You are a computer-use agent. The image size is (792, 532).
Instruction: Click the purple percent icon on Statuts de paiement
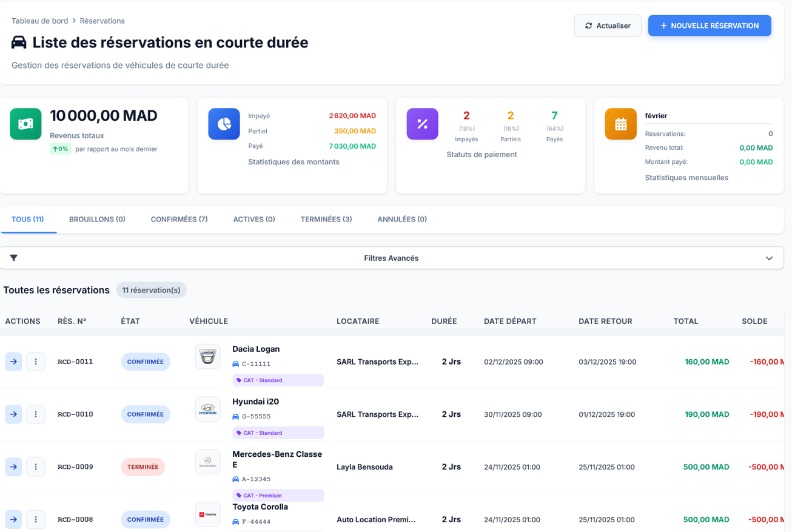coord(422,124)
